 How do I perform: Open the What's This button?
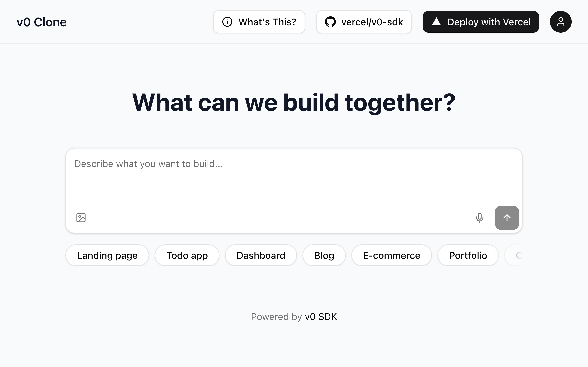[259, 22]
